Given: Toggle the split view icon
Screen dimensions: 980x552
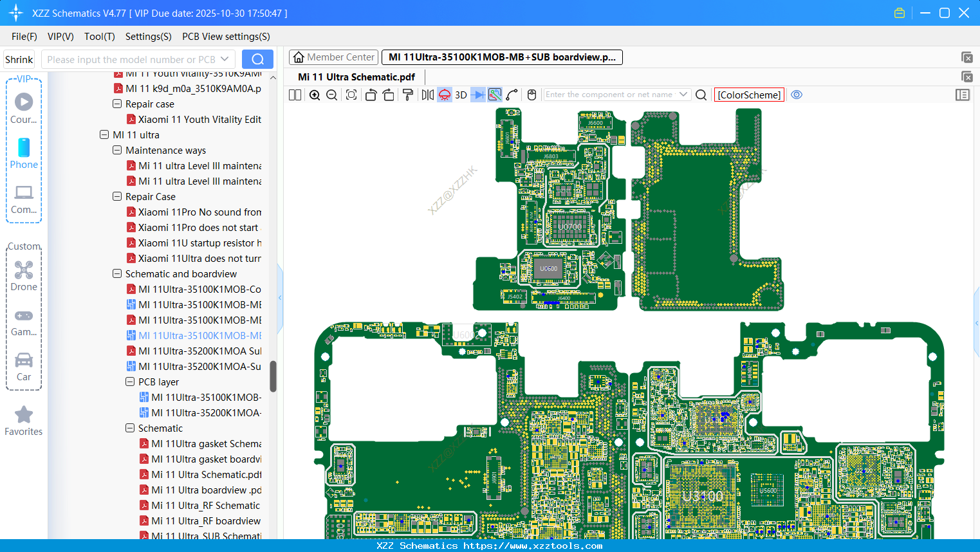Looking at the screenshot, I should (x=295, y=95).
